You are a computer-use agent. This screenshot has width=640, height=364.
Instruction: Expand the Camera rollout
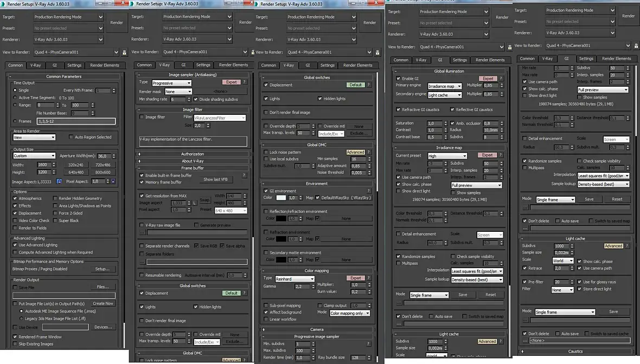[x=317, y=329]
